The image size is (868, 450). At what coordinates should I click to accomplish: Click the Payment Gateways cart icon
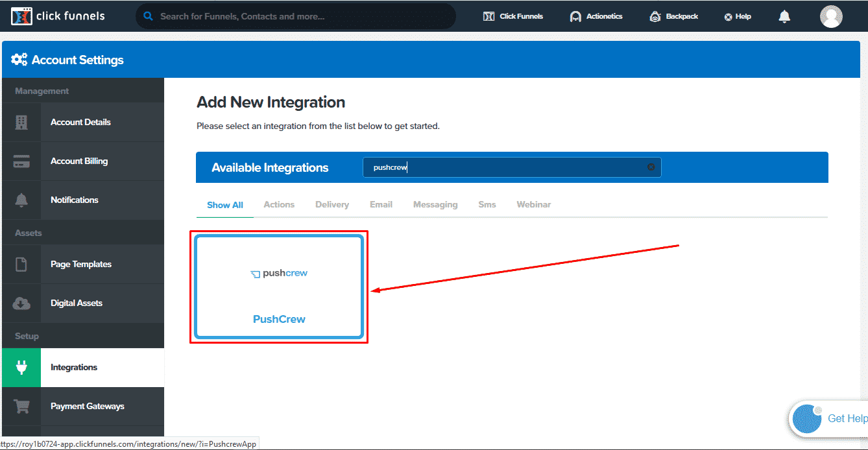point(21,407)
